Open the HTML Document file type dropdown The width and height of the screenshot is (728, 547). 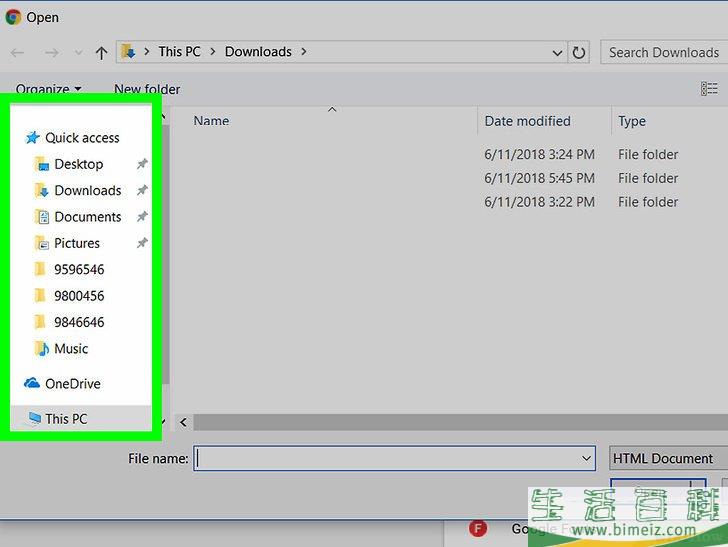pos(666,458)
